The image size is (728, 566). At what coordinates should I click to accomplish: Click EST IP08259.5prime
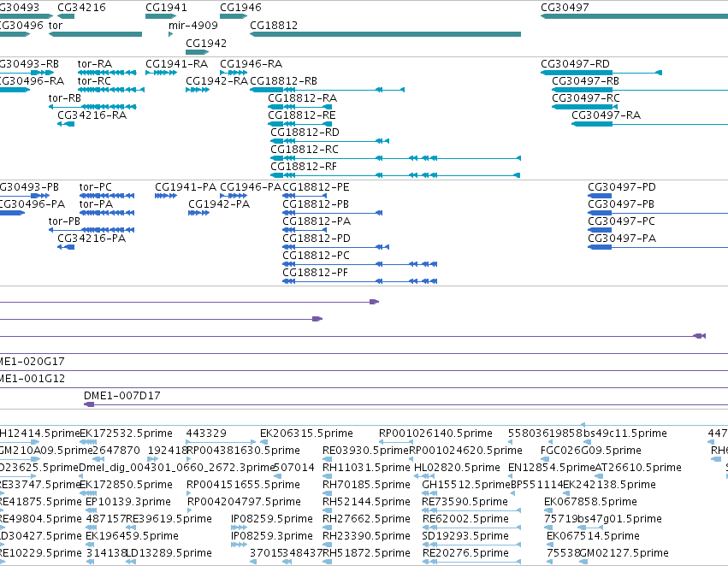tap(240, 528)
